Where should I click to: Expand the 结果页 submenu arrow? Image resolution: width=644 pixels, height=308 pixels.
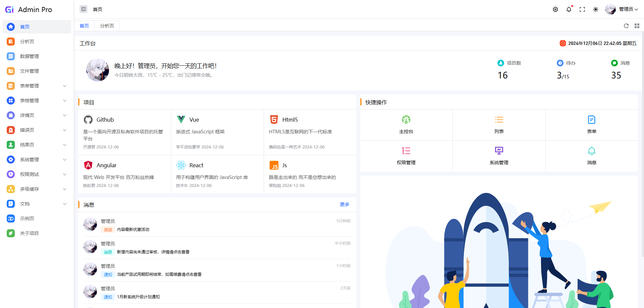pyautogui.click(x=65, y=145)
